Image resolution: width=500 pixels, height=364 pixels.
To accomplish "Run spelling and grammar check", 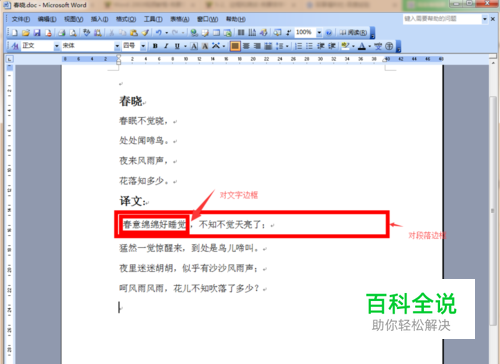I will [x=87, y=33].
